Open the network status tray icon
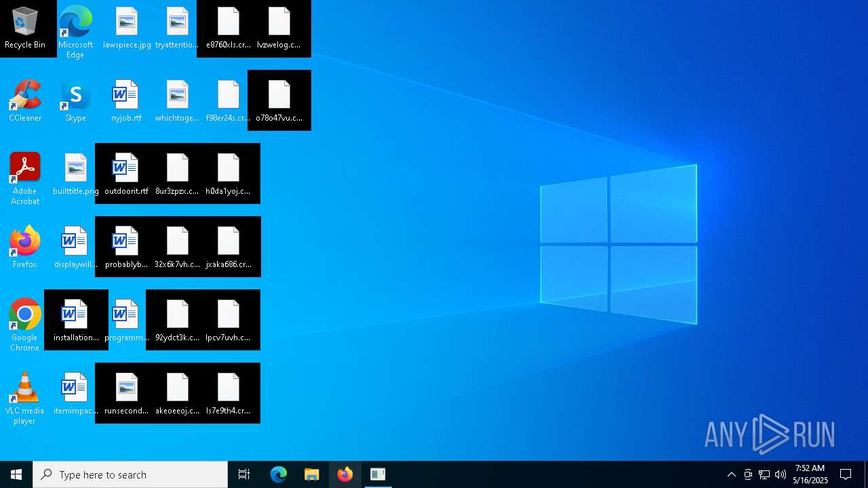Screen dimensions: 868x488 coord(764,474)
